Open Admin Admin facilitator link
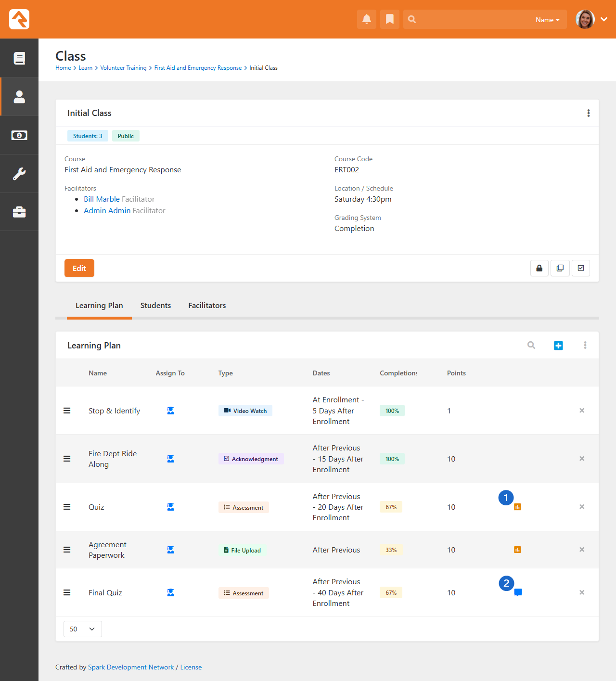Screen dimensions: 616x681 point(107,211)
